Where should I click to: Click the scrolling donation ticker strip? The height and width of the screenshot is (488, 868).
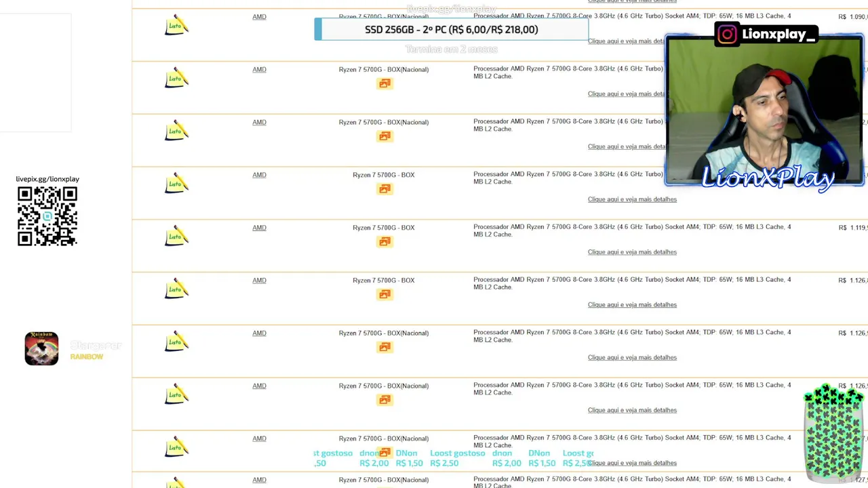pos(453,458)
